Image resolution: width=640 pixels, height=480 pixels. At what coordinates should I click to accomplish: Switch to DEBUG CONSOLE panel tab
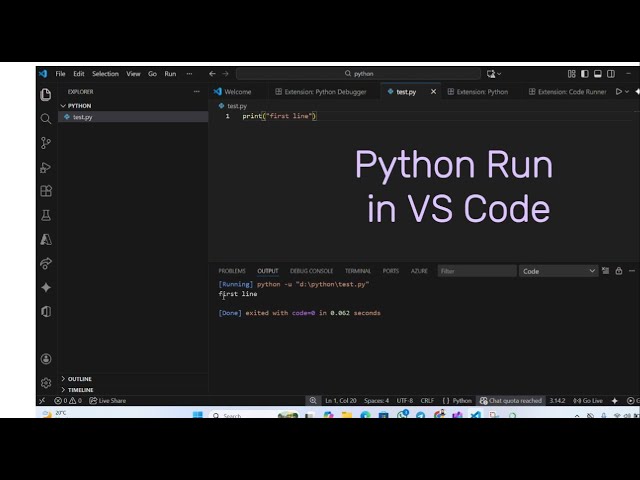pyautogui.click(x=311, y=271)
